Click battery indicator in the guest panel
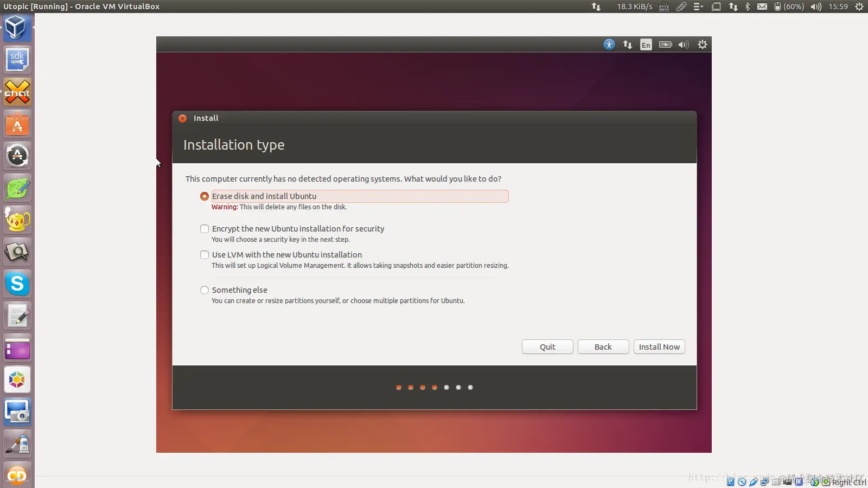868x488 pixels. [x=665, y=44]
